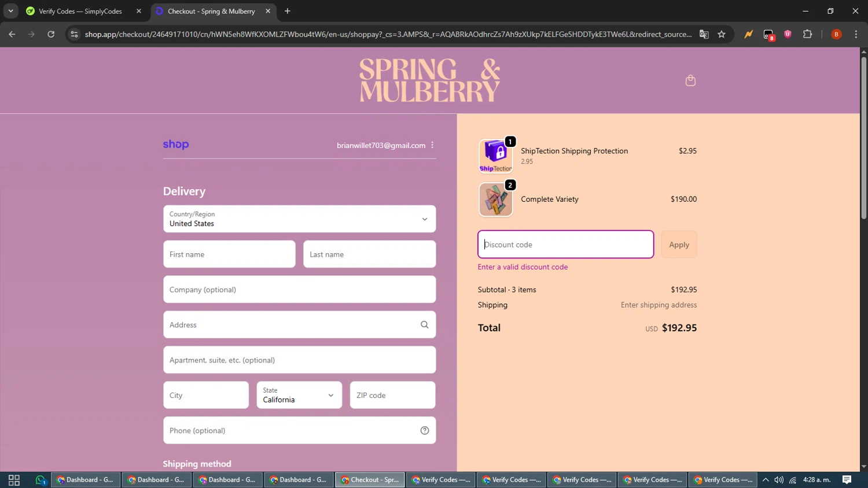
Task: Click the orange lightning extension icon
Action: point(748,35)
